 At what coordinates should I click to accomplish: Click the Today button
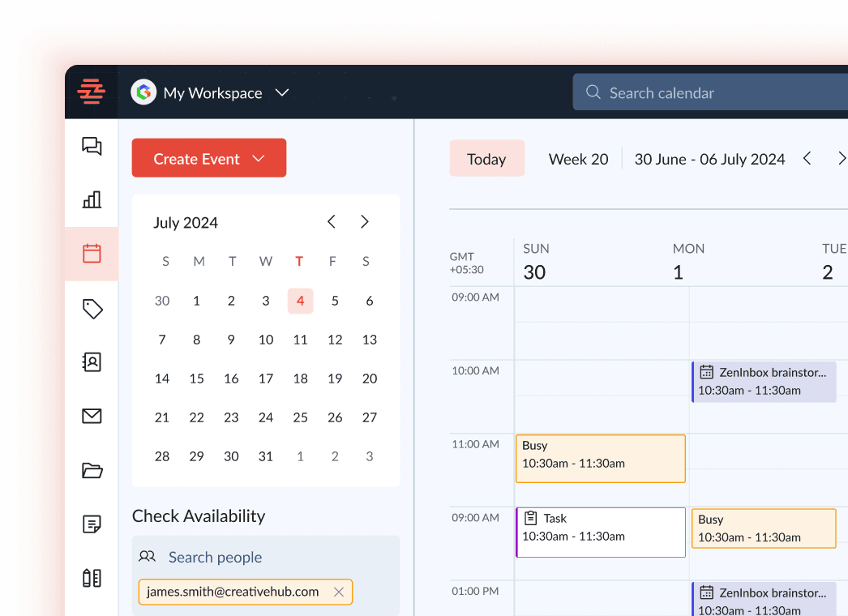pos(486,158)
